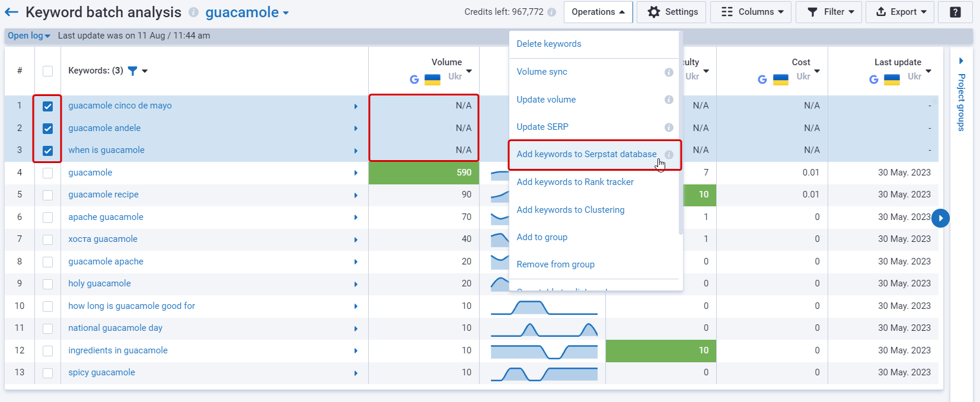The width and height of the screenshot is (980, 402).
Task: Open the Last update column dropdown arrow
Action: 928,72
